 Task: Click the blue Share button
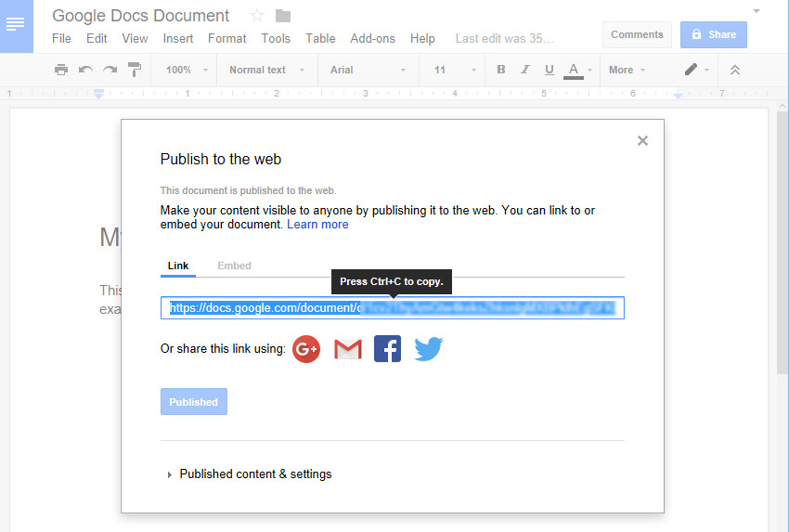[714, 34]
